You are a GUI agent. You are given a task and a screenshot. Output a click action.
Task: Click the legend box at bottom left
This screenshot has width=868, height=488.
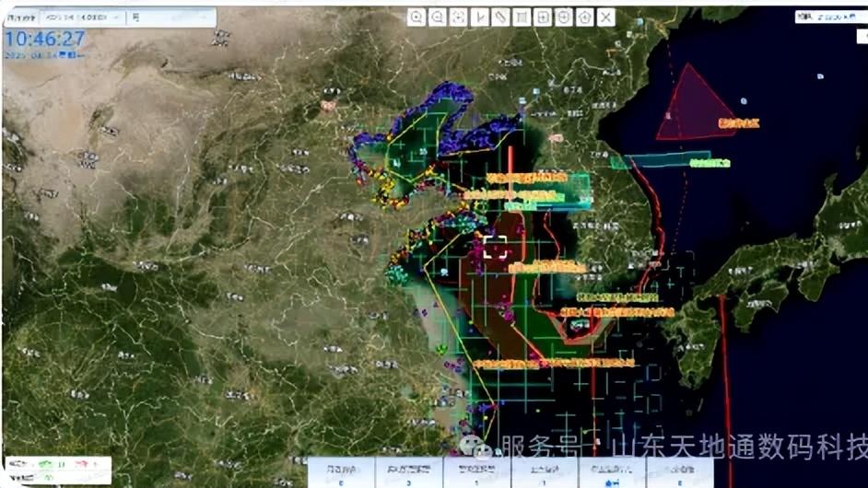coord(58,471)
